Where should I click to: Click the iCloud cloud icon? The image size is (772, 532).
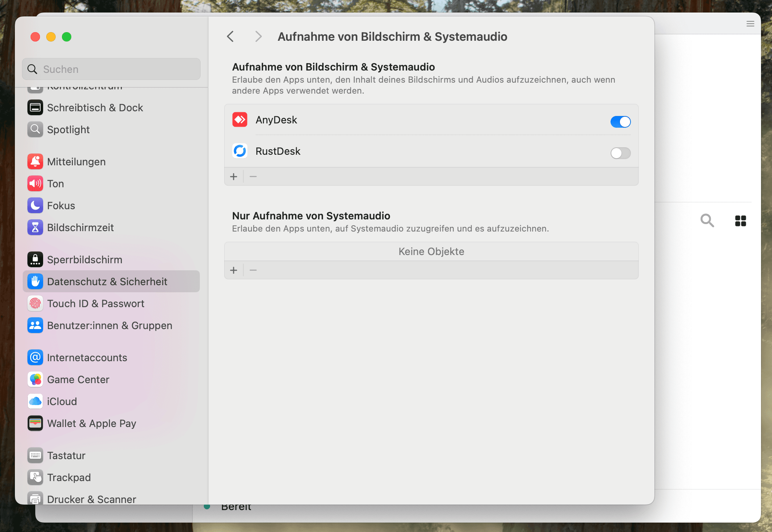pos(35,401)
